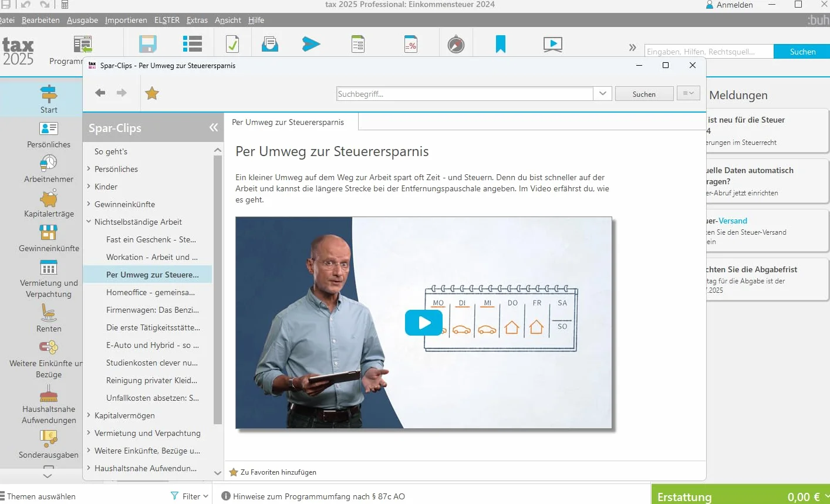Navigate back in the Spar-Clips window
This screenshot has width=830, height=504.
[100, 93]
